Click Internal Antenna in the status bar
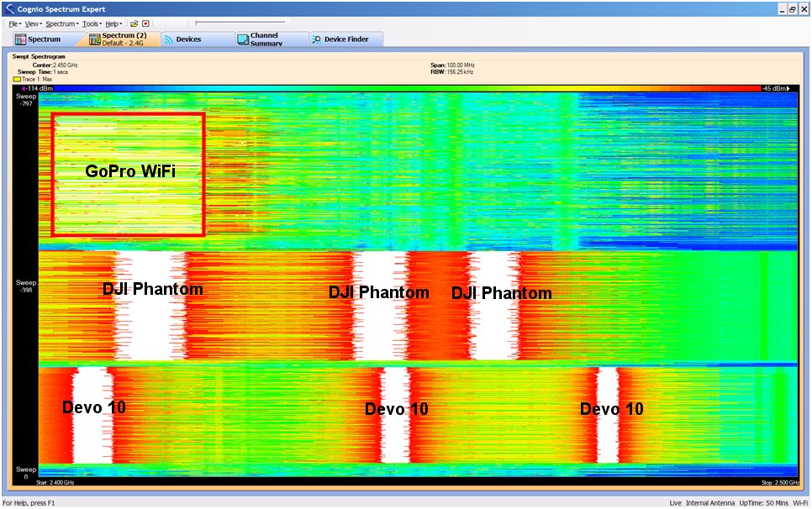The width and height of the screenshot is (812, 509). click(710, 503)
